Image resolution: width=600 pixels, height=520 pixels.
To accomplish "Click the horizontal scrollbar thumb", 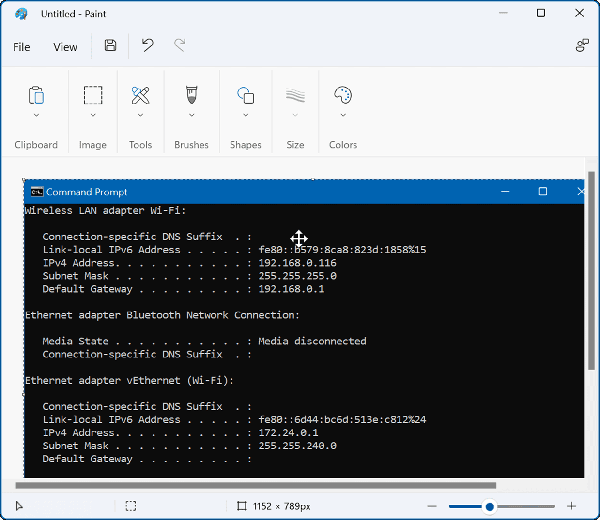I will tap(256, 485).
